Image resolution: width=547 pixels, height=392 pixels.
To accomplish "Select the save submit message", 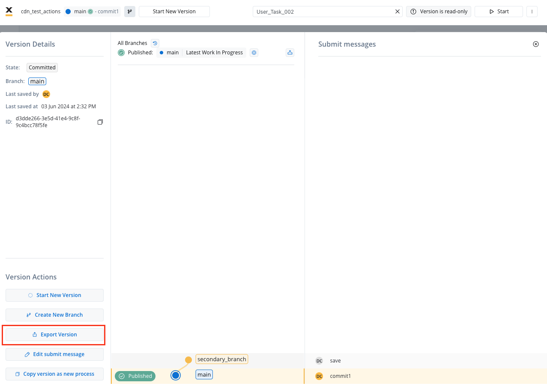I will click(335, 361).
